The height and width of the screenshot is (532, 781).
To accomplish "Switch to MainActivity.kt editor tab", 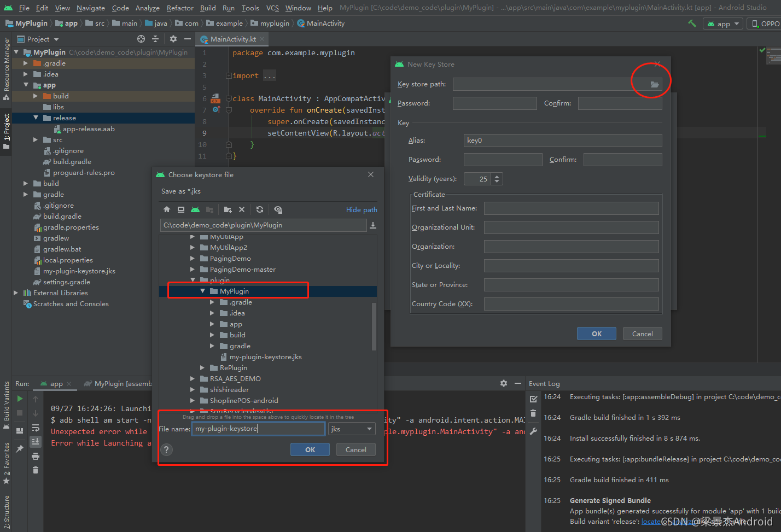I will click(x=233, y=39).
